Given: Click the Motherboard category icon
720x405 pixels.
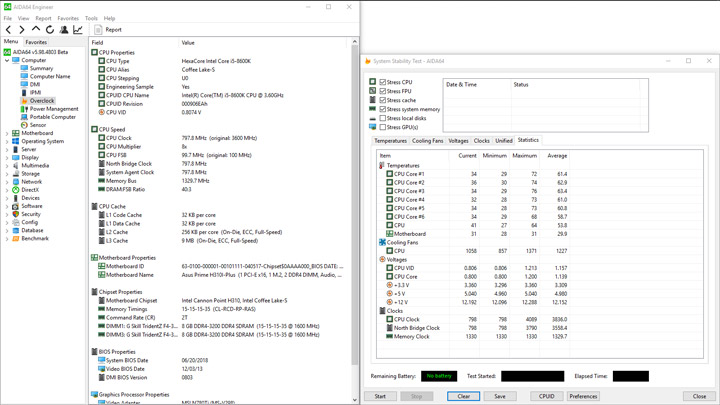Looking at the screenshot, I should coord(16,133).
